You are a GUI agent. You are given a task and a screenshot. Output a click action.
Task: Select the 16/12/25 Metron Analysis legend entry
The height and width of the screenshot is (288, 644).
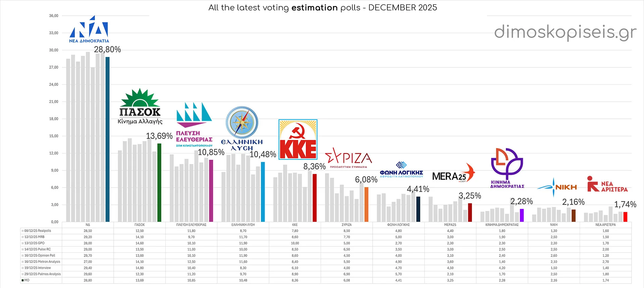[42, 262]
